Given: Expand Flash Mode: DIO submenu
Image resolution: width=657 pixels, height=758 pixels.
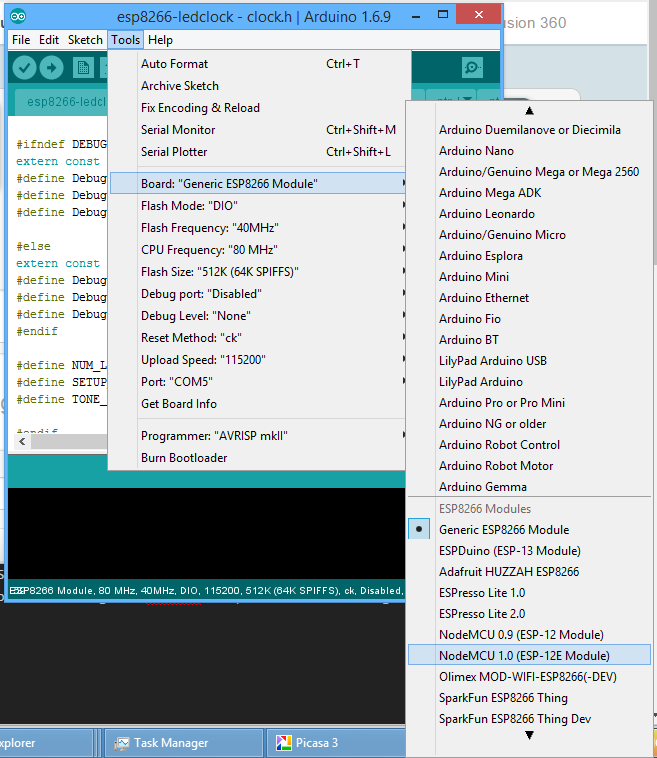Looking at the screenshot, I should 258,206.
